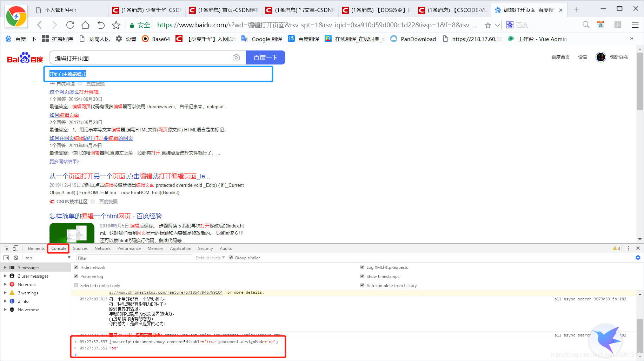Expand the No errors group
This screenshot has width=644, height=361.
[5, 284]
